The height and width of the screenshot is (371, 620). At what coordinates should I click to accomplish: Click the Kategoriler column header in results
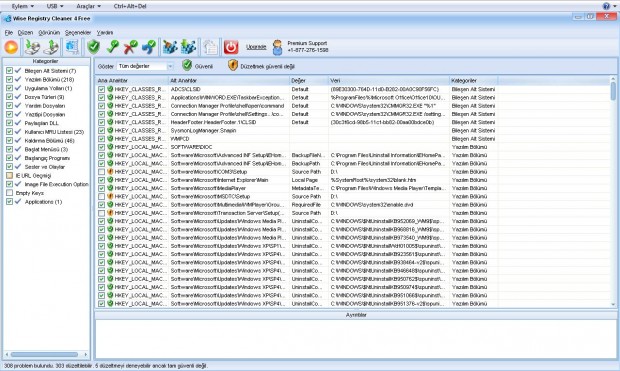(473, 80)
